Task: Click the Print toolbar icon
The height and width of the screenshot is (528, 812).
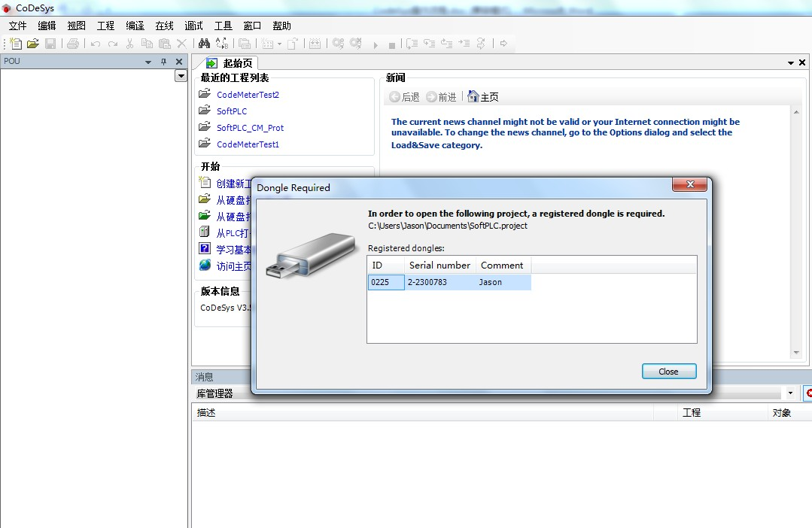Action: tap(73, 44)
